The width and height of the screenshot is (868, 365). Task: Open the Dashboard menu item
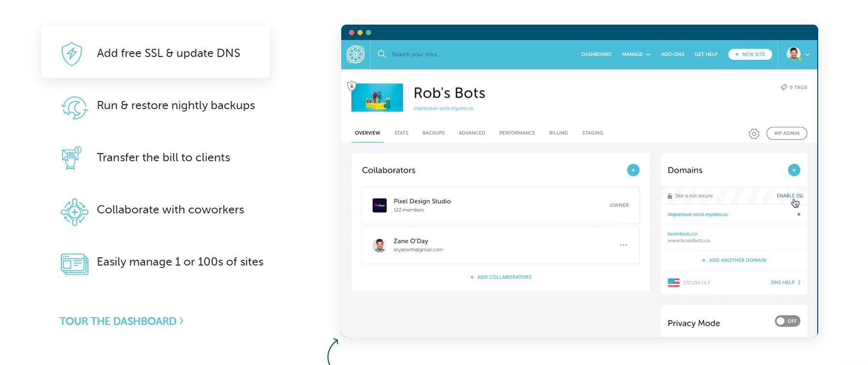point(596,54)
